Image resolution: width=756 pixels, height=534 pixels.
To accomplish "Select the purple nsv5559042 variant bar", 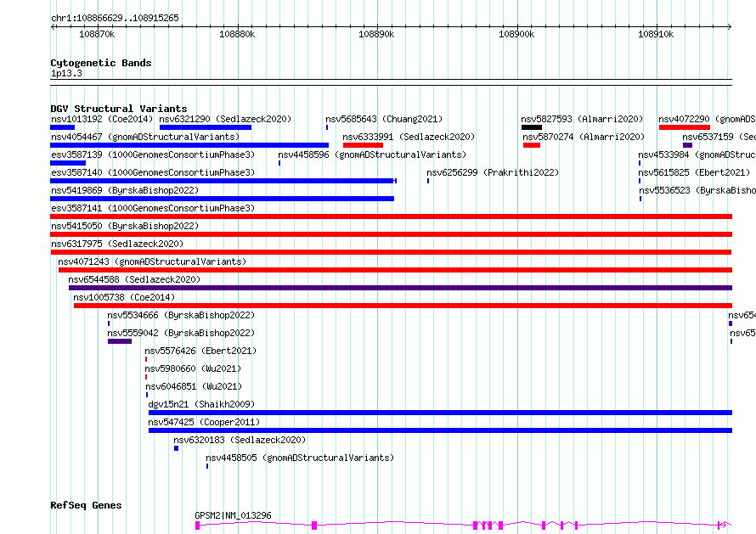I will click(120, 341).
